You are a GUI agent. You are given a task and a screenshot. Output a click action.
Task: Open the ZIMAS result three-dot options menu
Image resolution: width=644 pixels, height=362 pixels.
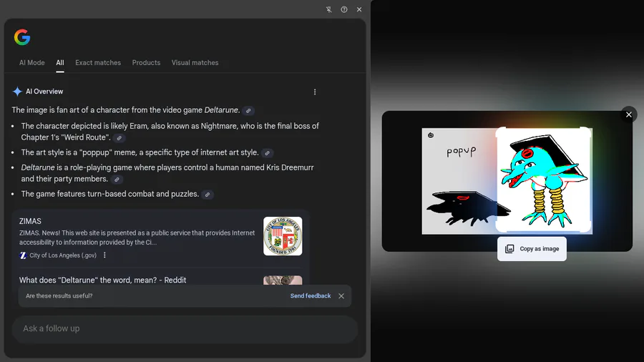point(104,255)
